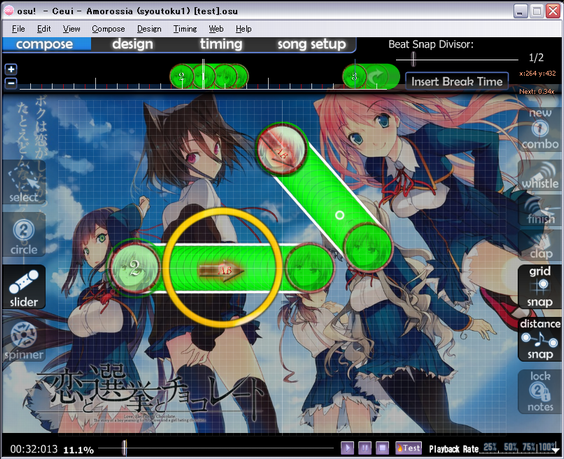This screenshot has width=564, height=459.
Task: Open the Compose menu
Action: point(108,29)
